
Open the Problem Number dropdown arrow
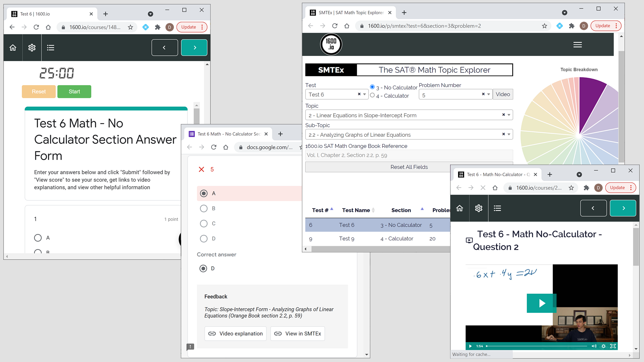[489, 95]
